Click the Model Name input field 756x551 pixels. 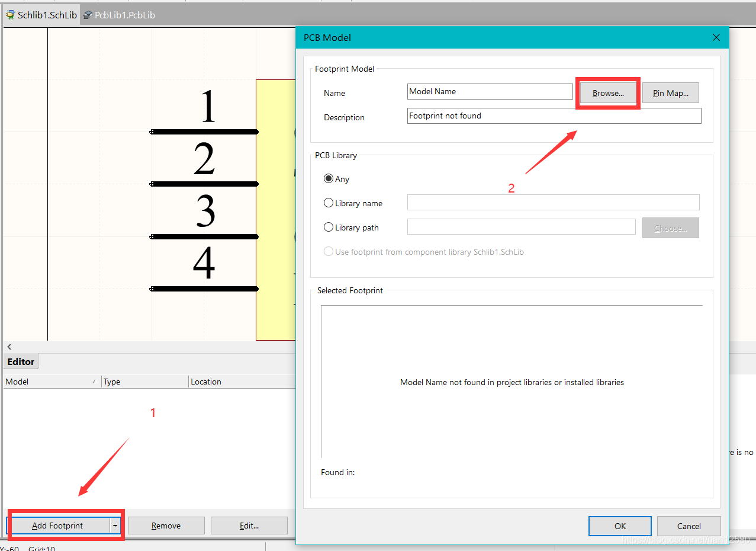coord(490,92)
